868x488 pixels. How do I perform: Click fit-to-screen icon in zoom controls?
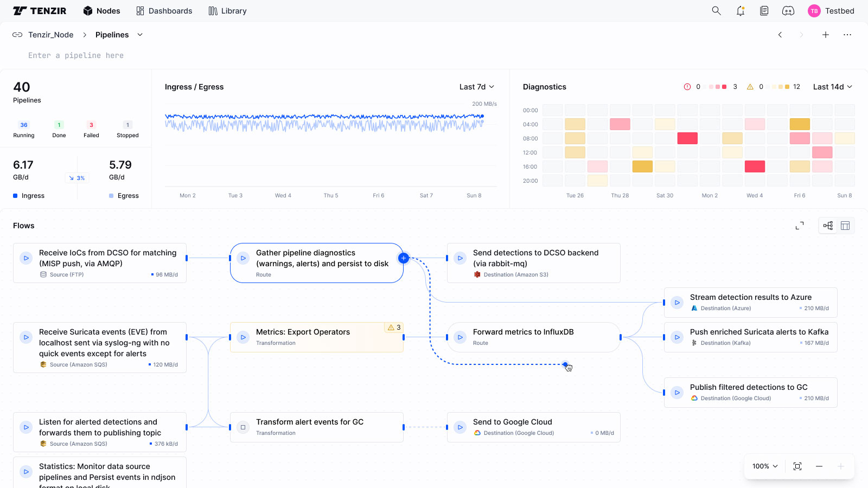click(x=797, y=466)
